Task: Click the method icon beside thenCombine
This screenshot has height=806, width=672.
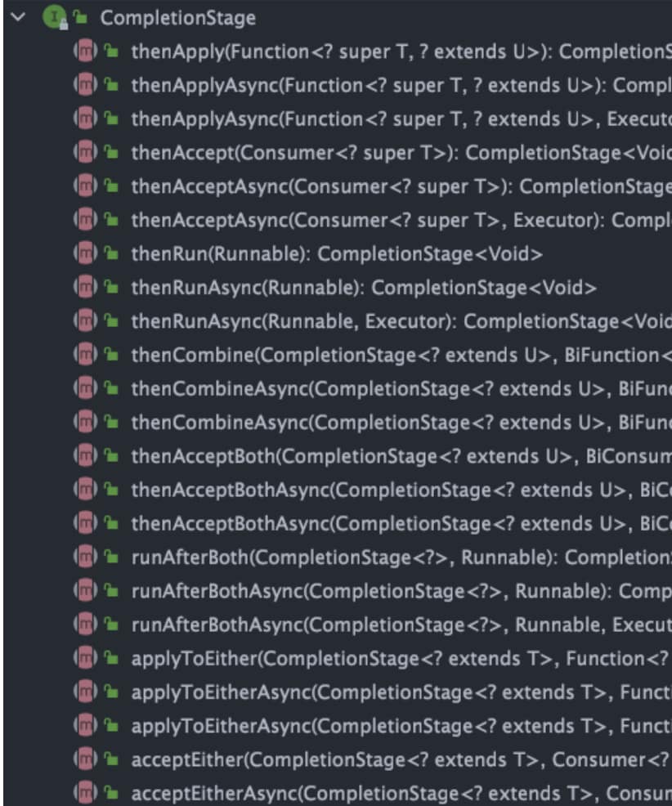Action: pos(84,356)
